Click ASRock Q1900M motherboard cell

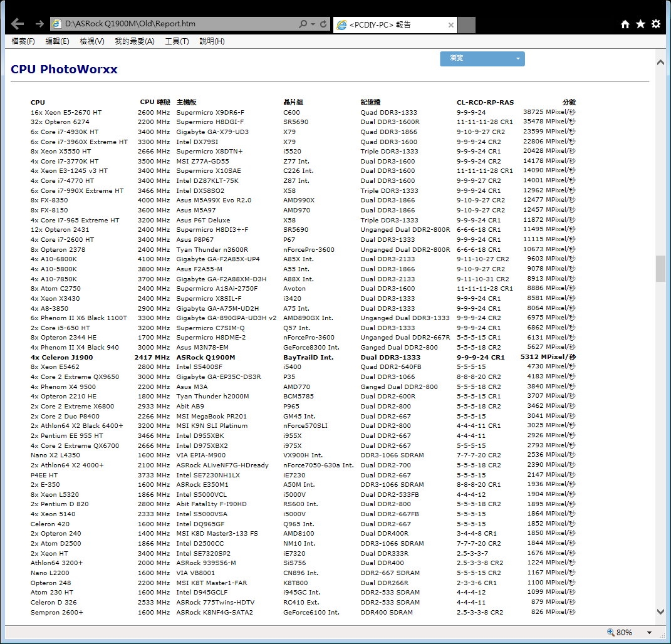[205, 357]
